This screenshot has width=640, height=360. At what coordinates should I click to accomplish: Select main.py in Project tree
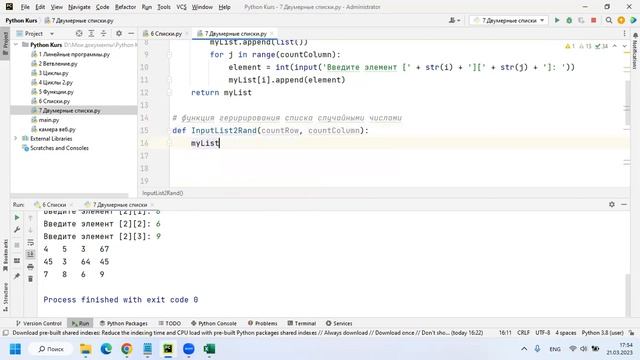[49, 120]
